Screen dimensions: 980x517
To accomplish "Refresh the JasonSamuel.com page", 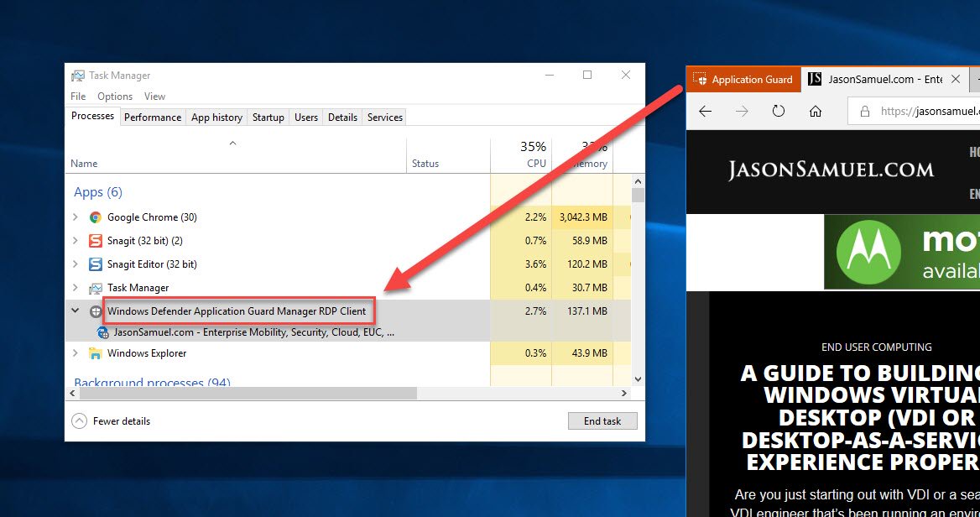I will click(778, 110).
